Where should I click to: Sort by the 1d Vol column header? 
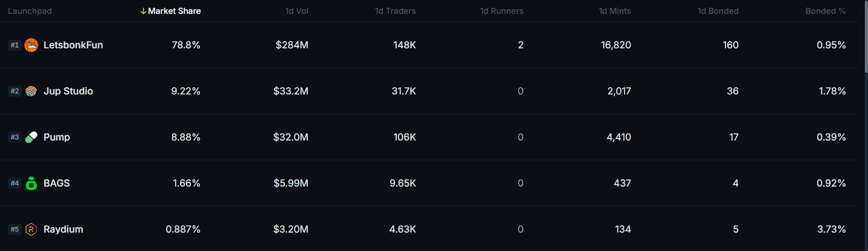297,11
